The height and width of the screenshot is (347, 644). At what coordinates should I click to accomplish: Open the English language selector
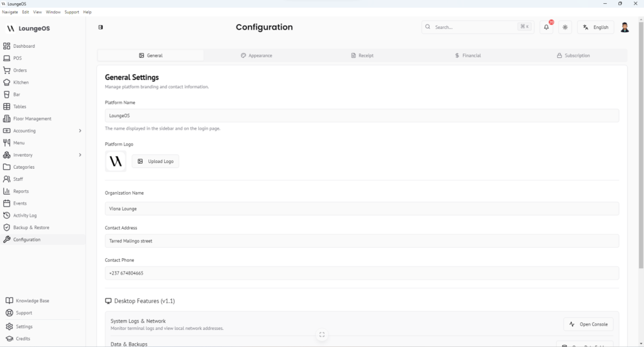[x=596, y=27]
